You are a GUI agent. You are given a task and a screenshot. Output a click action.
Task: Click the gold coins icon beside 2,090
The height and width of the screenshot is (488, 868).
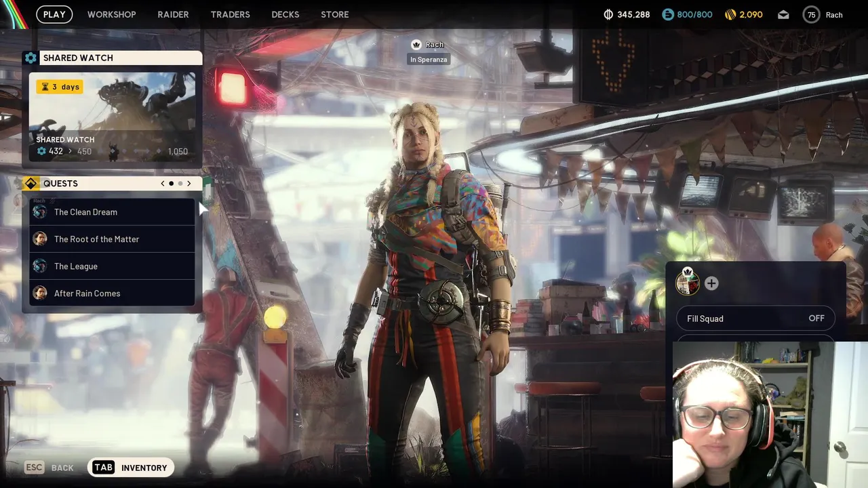(x=730, y=14)
